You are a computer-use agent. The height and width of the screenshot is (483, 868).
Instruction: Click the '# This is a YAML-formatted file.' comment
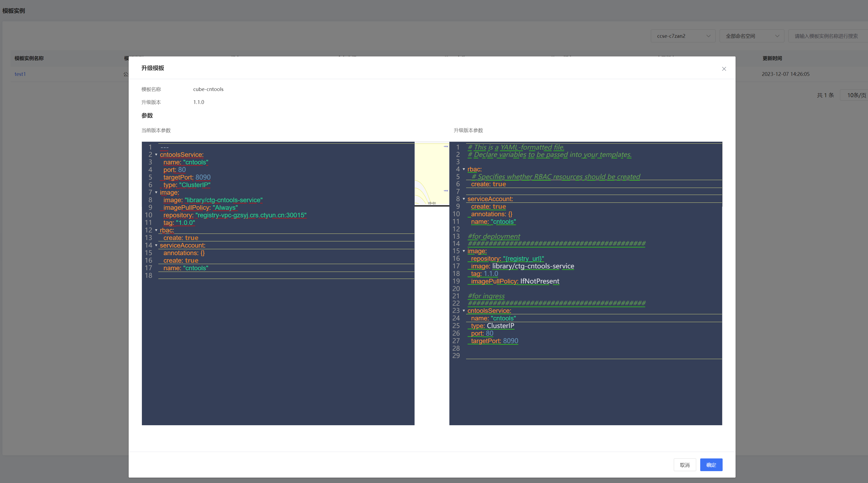click(516, 147)
